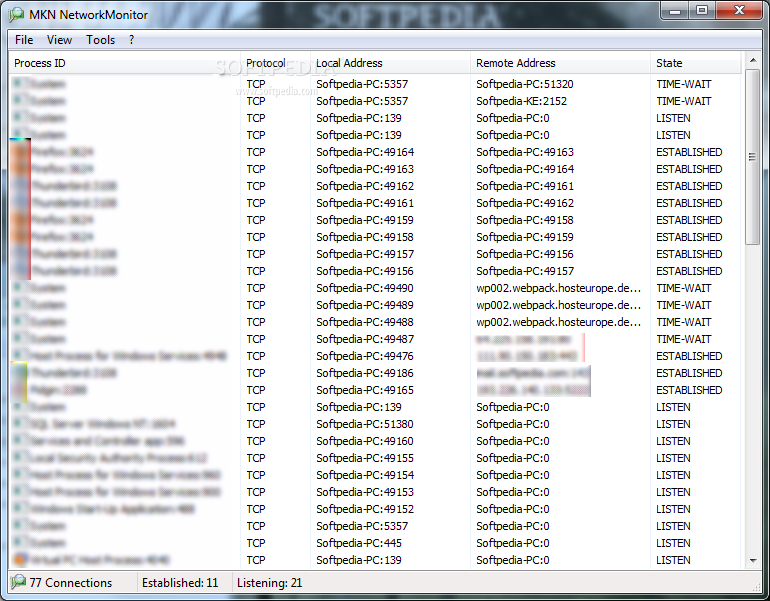Select local address Softpedia-PC:49153
770x601 pixels.
point(365,492)
